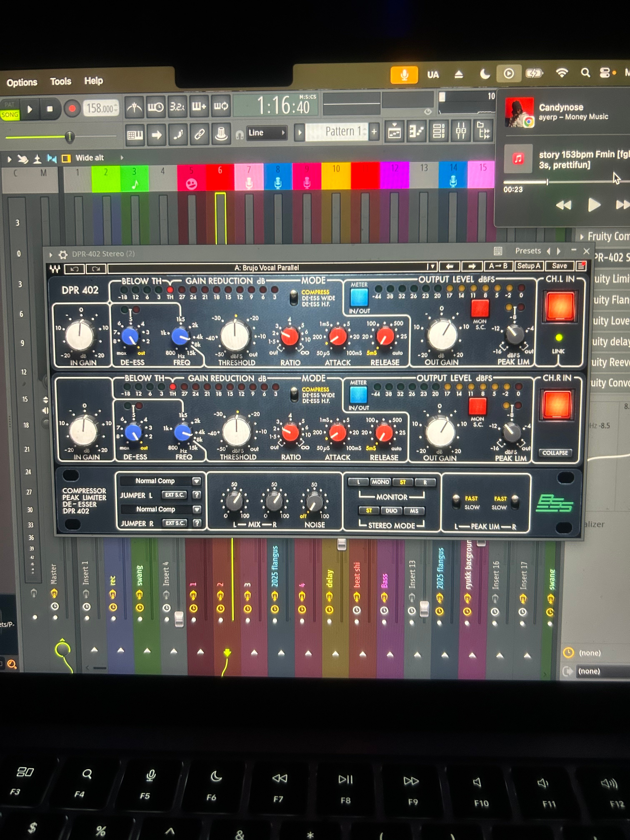Toggle the left channel MON S.C. red button
Image resolution: width=630 pixels, height=840 pixels.
pos(480,308)
